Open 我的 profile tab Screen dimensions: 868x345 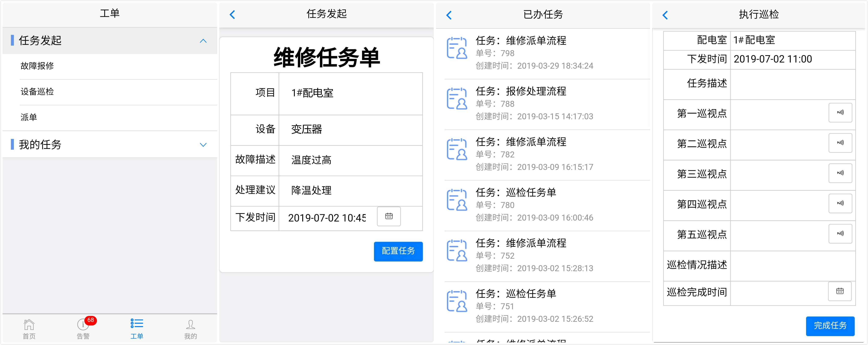click(190, 328)
